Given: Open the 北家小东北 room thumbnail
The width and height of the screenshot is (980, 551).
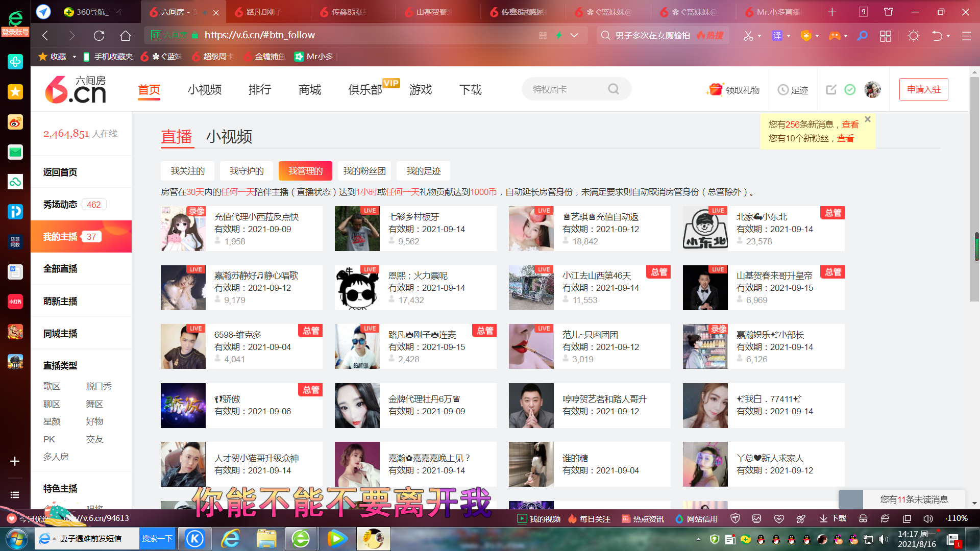Looking at the screenshot, I should 705,229.
